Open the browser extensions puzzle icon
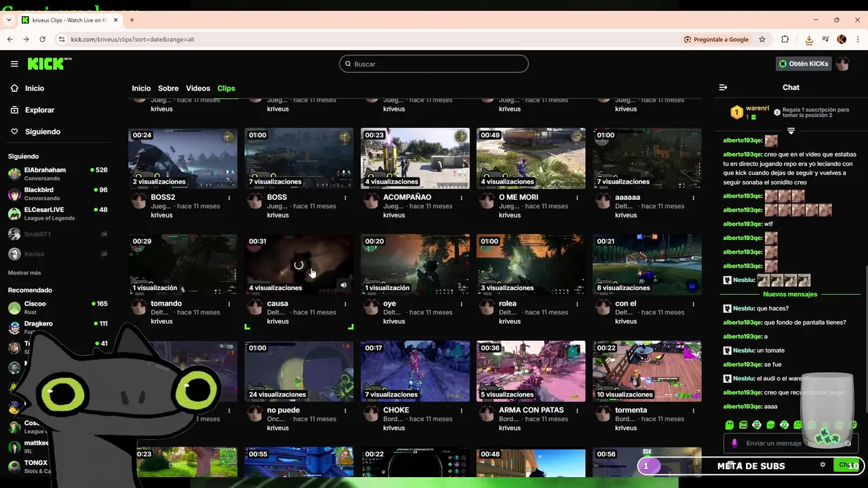The image size is (868, 488). 785,39
